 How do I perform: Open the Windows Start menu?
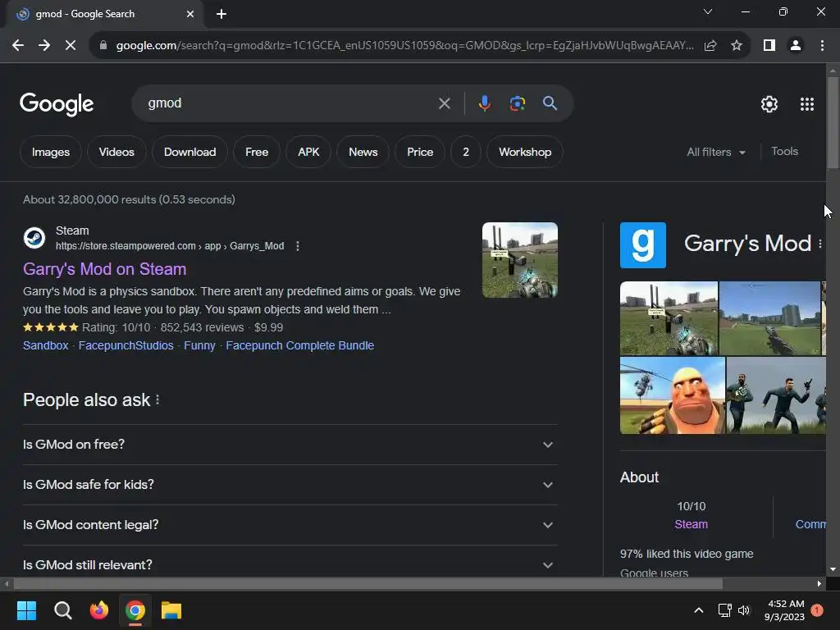26,610
